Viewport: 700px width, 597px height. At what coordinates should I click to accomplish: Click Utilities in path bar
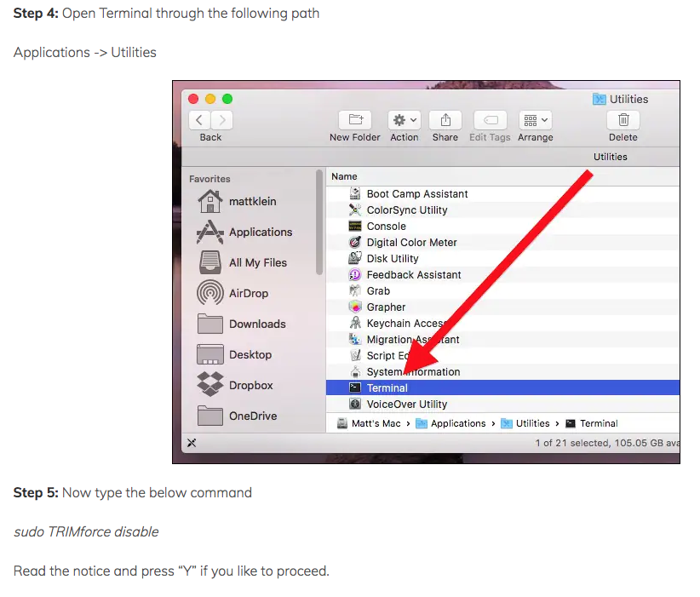click(x=525, y=423)
